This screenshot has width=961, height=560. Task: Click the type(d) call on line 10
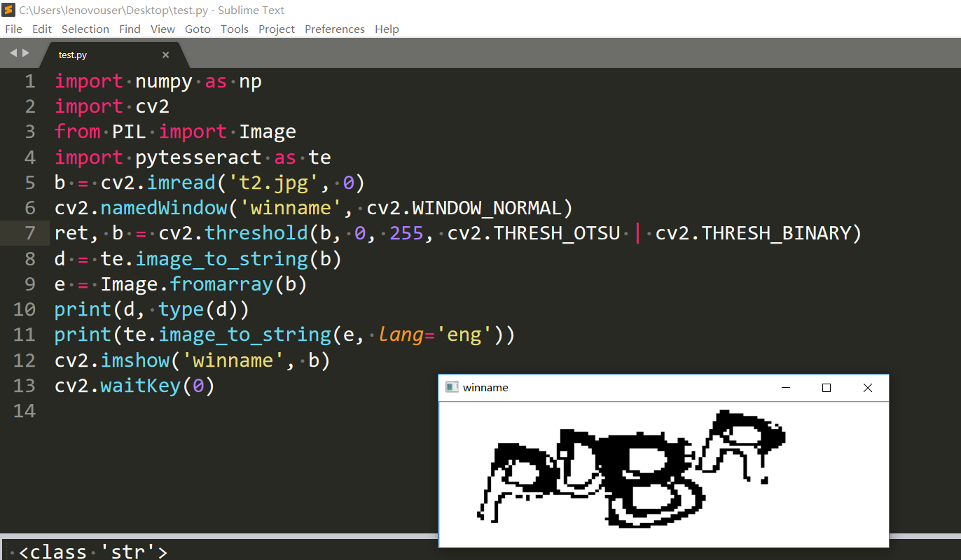click(x=199, y=309)
